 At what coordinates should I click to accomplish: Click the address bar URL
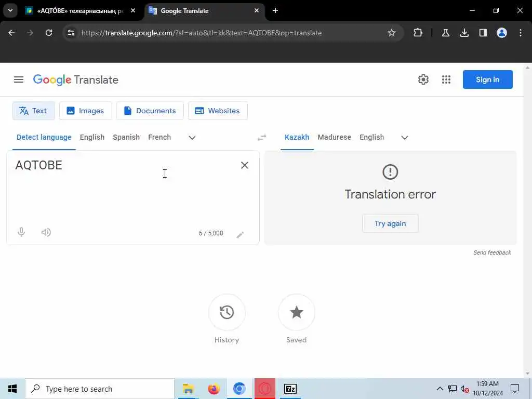(x=202, y=33)
